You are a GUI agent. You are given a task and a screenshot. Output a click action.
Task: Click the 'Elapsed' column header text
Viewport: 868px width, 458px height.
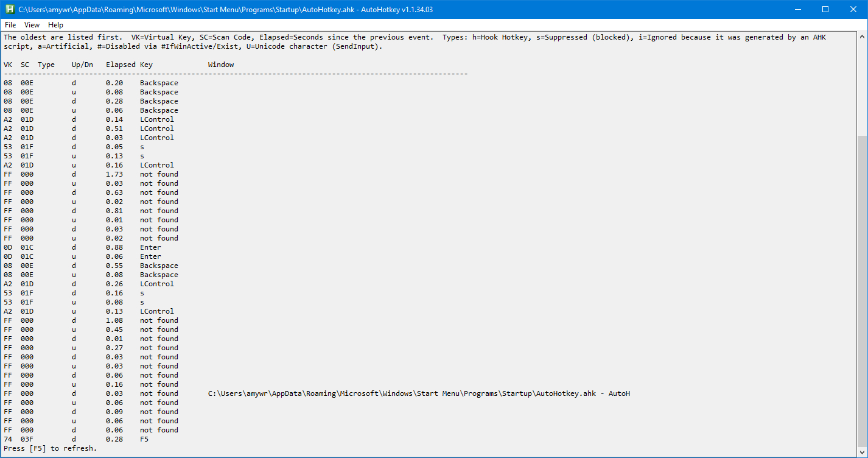click(x=121, y=65)
